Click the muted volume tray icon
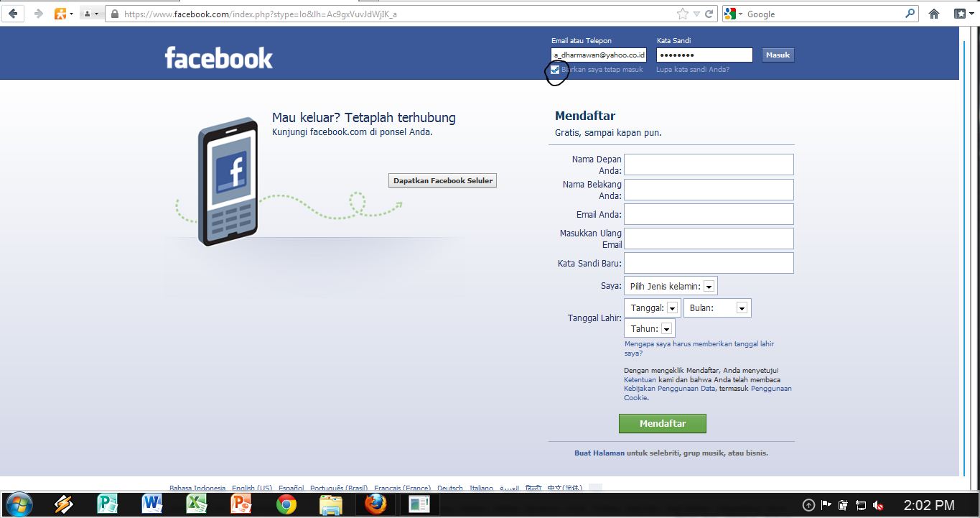The height and width of the screenshot is (518, 980). pyautogui.click(x=877, y=505)
